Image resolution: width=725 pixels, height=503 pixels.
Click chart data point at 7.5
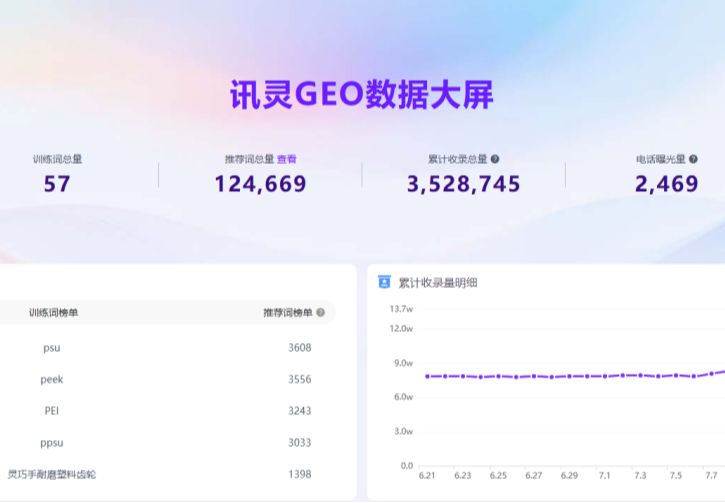click(676, 375)
